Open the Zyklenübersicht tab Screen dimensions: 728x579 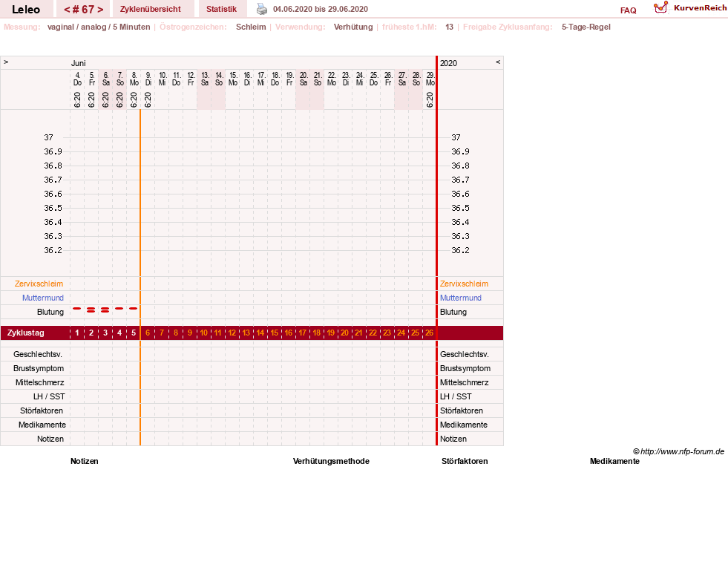tap(151, 9)
